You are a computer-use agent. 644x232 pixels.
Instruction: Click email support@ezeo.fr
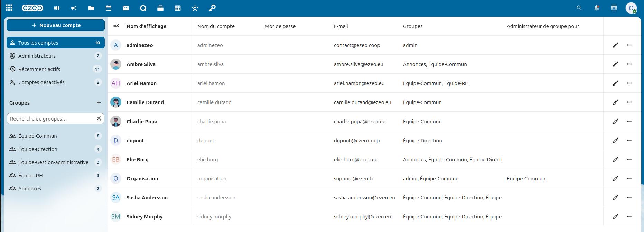(354, 178)
